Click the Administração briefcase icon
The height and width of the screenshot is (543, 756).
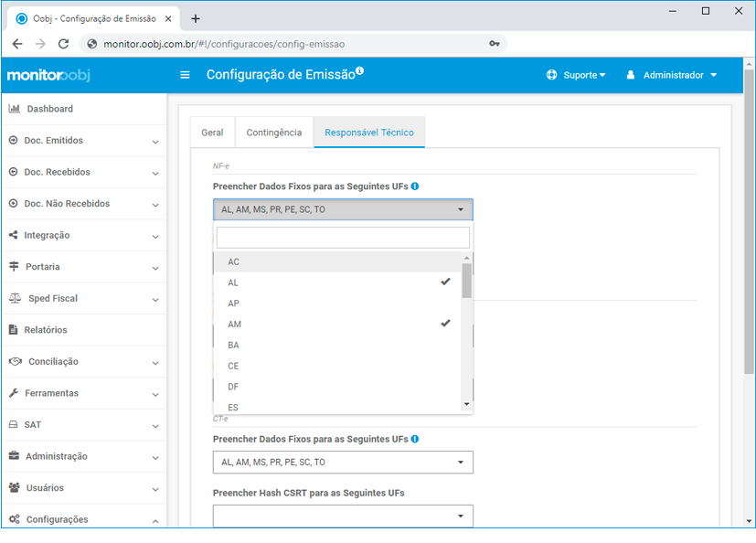[15, 456]
